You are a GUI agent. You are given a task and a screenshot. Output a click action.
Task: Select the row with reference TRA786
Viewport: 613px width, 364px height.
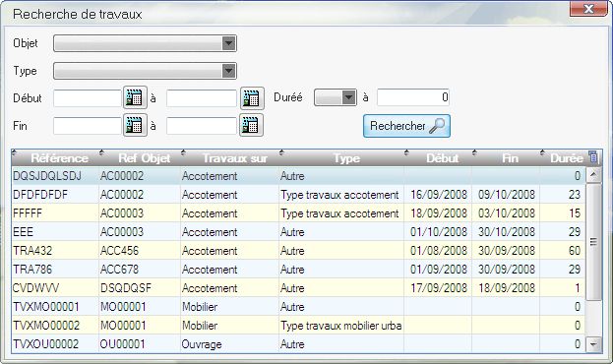click(x=298, y=270)
